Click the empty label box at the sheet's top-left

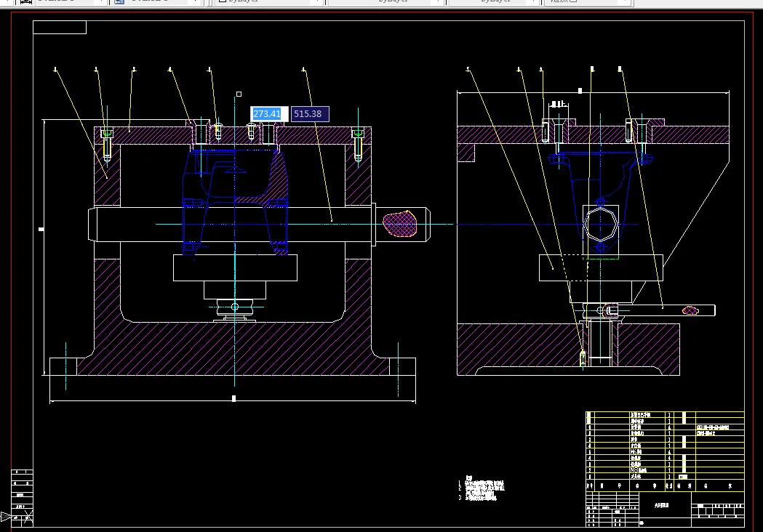coord(60,27)
